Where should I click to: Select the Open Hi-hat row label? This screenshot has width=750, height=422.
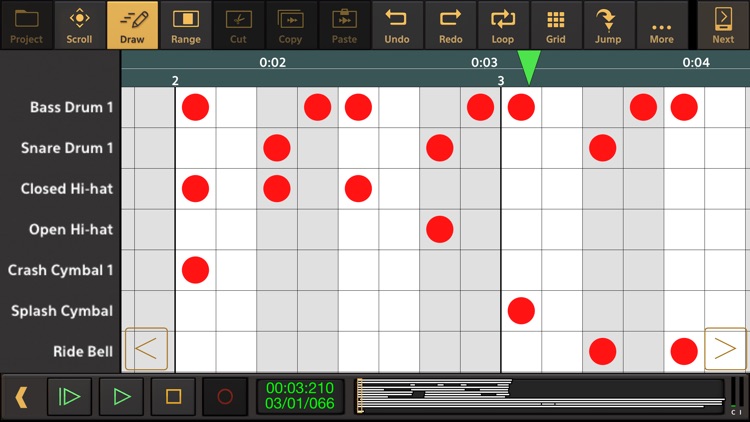coord(71,229)
